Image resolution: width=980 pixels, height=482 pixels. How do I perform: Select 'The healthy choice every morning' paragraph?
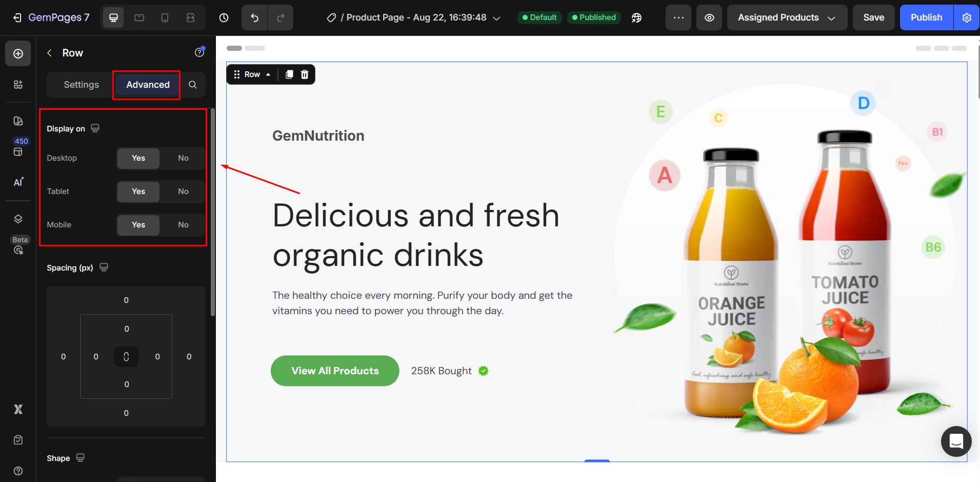tap(422, 303)
